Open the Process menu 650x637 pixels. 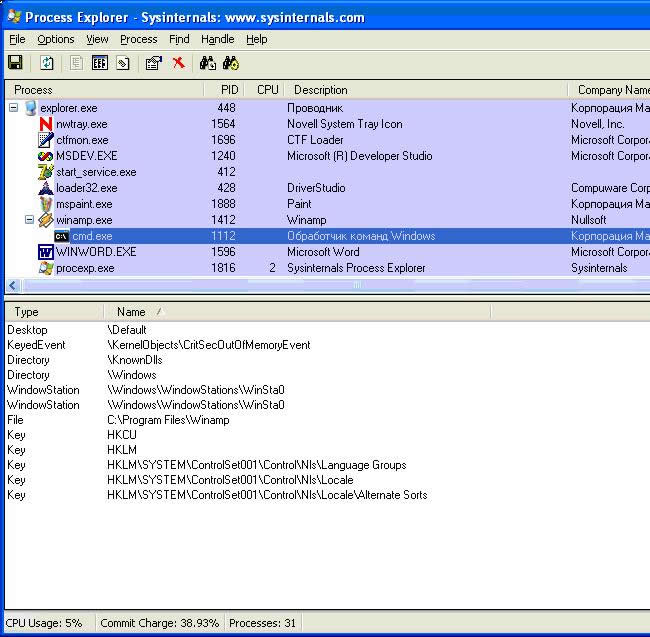[x=138, y=39]
